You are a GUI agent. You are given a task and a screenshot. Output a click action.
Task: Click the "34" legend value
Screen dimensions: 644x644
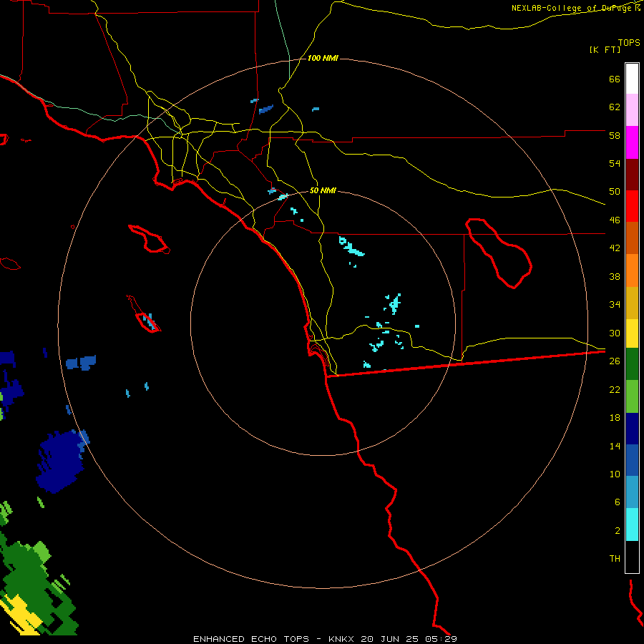pos(615,305)
